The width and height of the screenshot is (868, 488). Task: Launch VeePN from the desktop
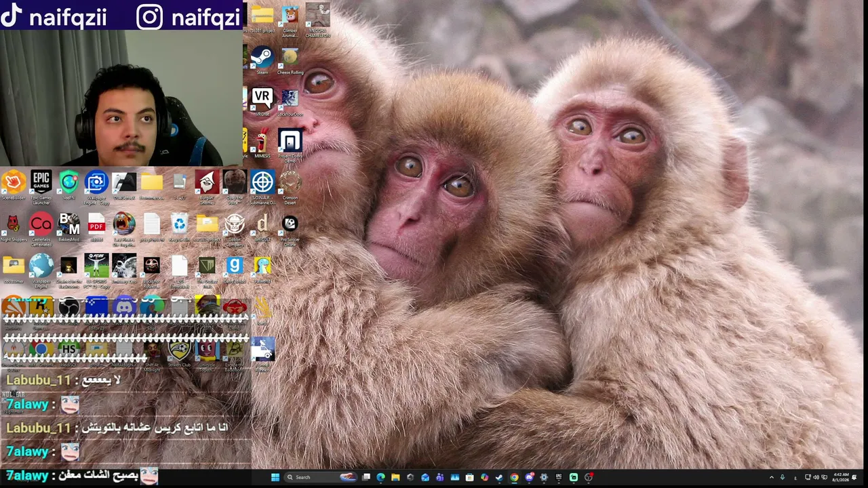68,184
